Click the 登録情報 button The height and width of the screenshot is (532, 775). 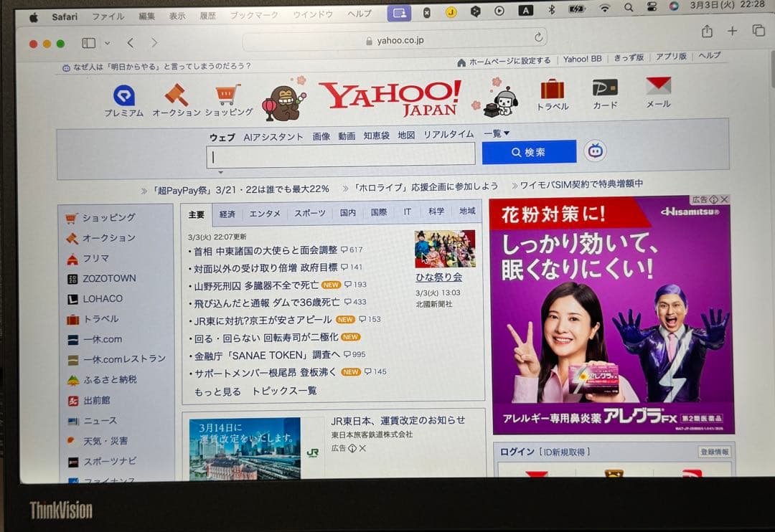[x=715, y=452]
